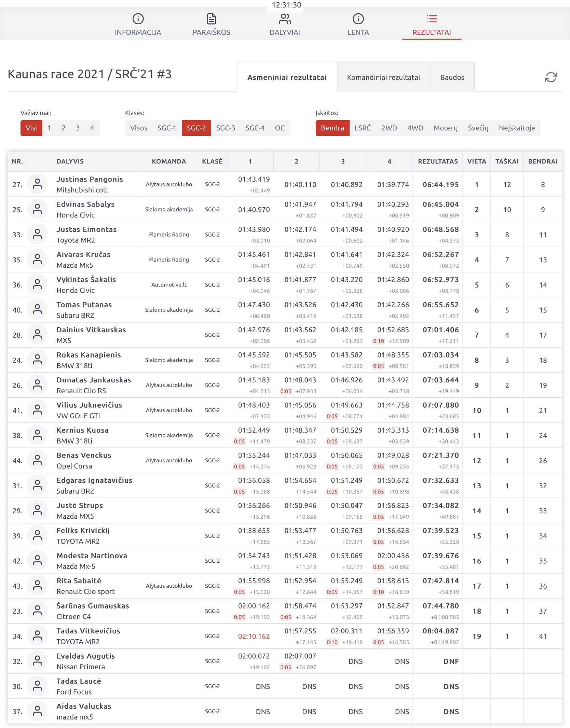Open participant Justinas Pangonis name

(x=90, y=179)
